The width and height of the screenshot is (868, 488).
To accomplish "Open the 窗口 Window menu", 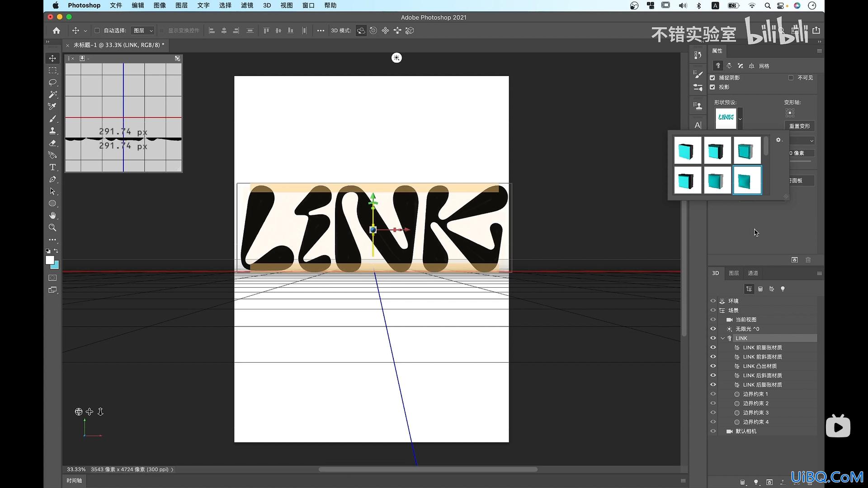I will pos(308,5).
